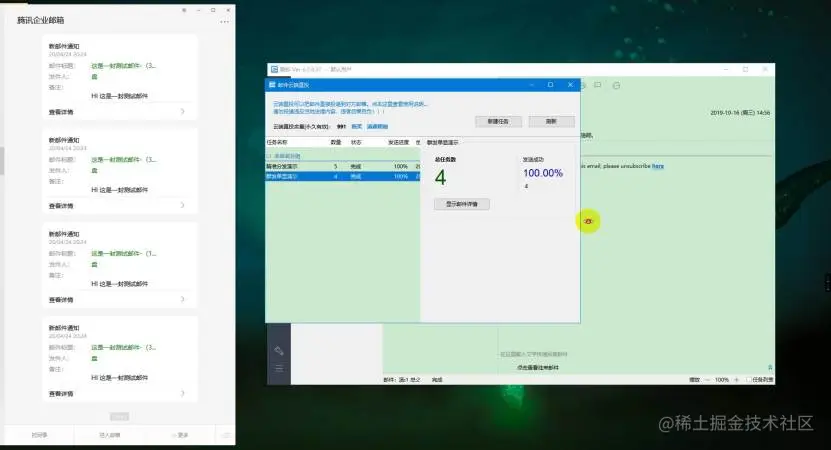Click the 新建任务 button in the cloud tracking dialog

pyautogui.click(x=498, y=121)
